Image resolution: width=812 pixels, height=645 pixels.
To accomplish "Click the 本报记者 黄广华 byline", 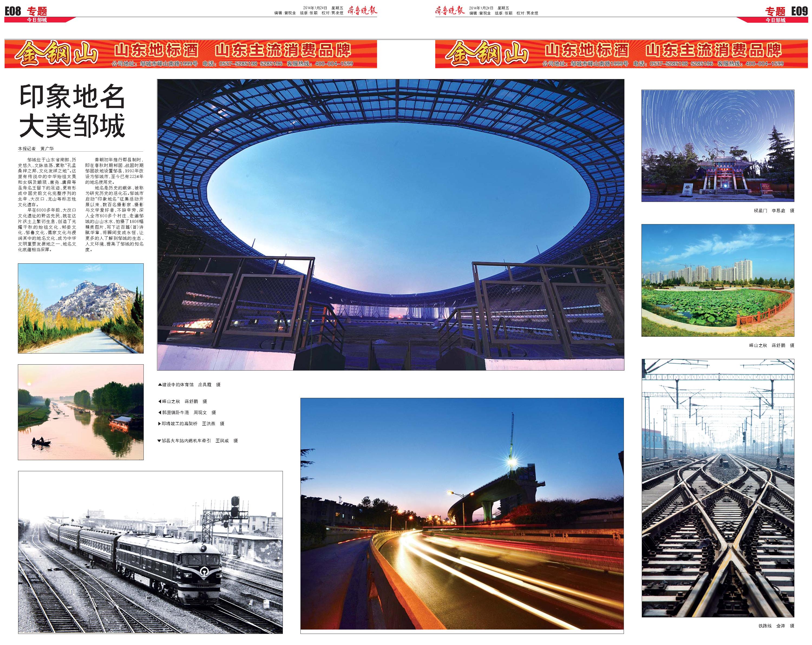I will 36,149.
